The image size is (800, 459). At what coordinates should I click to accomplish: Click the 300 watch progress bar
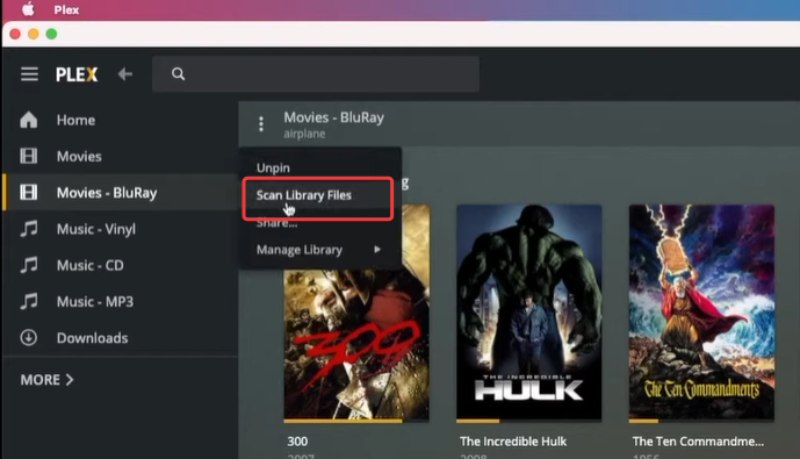pyautogui.click(x=356, y=421)
